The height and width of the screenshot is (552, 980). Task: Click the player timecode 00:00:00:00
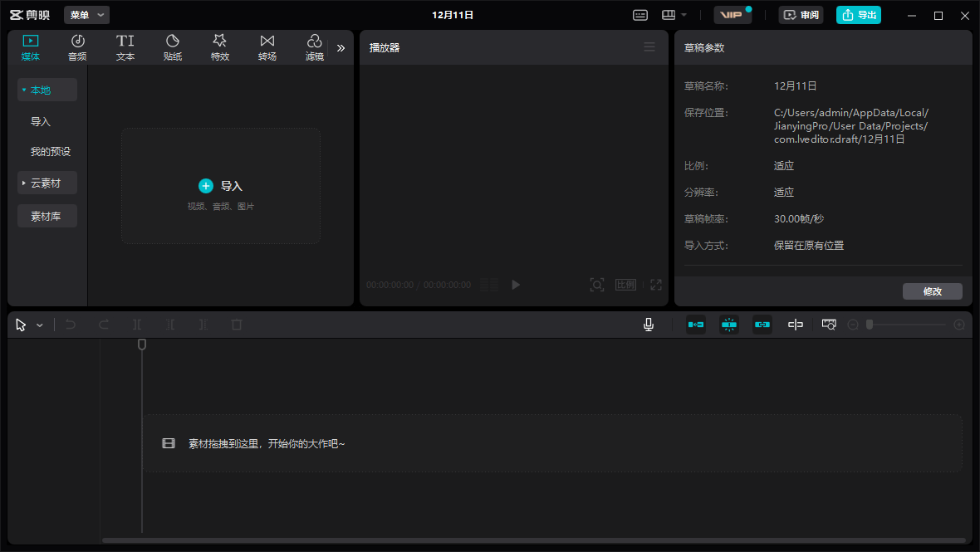[390, 285]
